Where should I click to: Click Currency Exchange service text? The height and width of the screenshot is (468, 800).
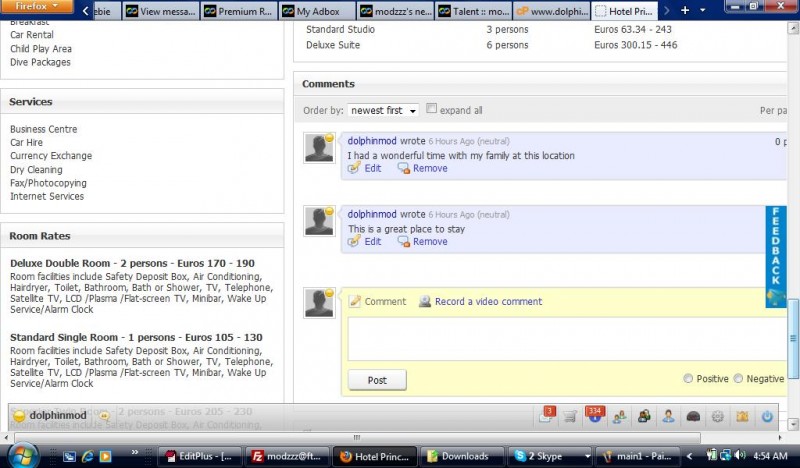click(51, 156)
